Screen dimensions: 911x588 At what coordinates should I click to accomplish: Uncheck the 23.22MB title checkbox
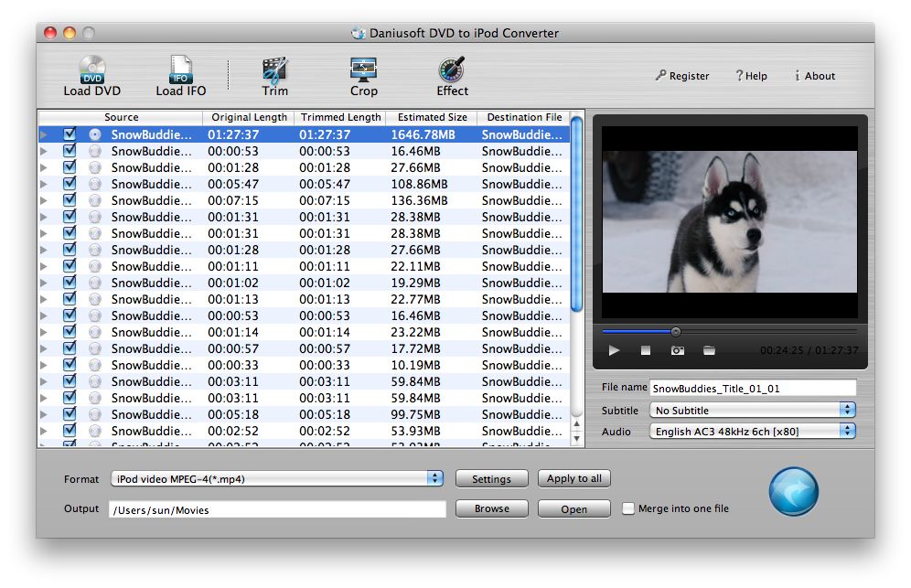[x=70, y=331]
